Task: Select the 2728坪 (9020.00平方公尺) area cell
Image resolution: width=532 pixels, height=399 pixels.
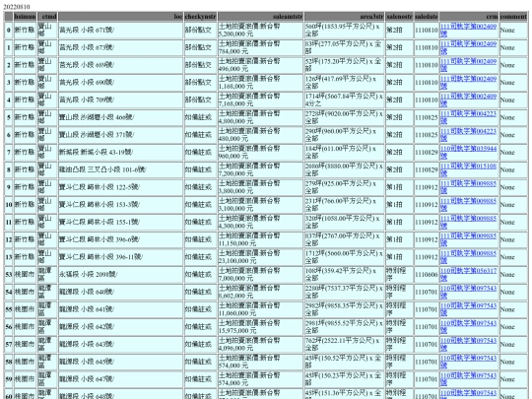Action: (x=344, y=117)
